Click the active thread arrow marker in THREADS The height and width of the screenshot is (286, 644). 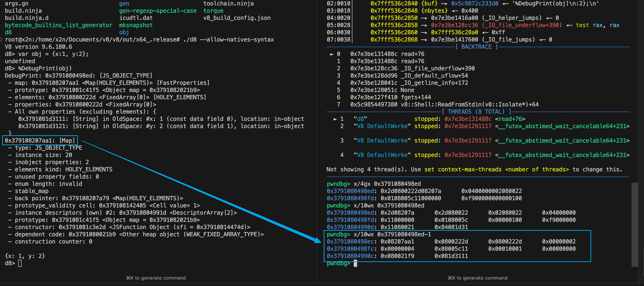[x=335, y=119]
